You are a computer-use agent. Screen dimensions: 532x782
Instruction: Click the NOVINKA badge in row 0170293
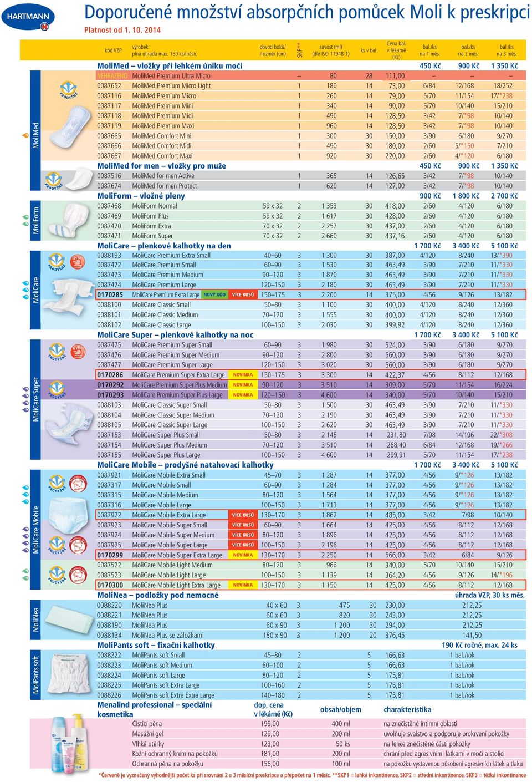click(x=243, y=395)
